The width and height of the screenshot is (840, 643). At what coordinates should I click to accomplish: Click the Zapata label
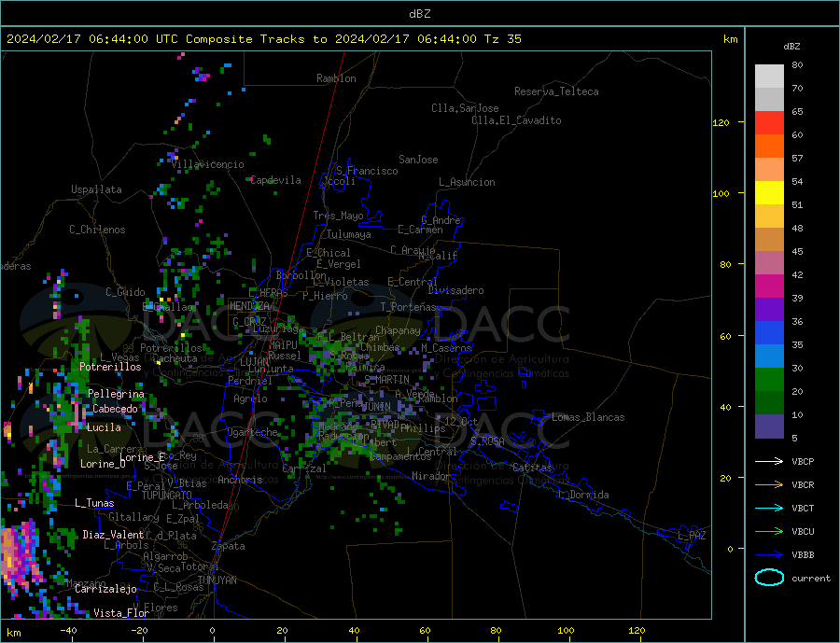pyautogui.click(x=229, y=546)
